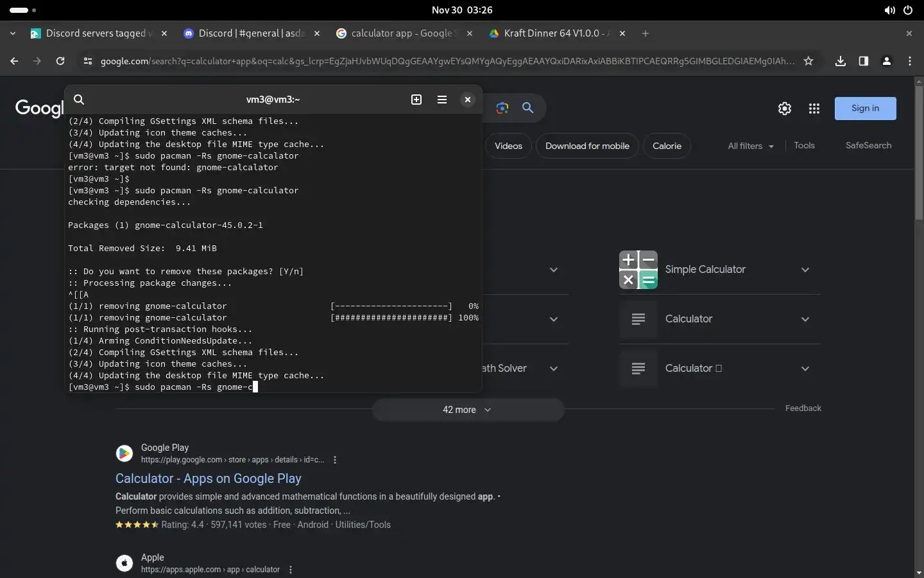
Task: Click the Google logo
Action: tap(40, 108)
